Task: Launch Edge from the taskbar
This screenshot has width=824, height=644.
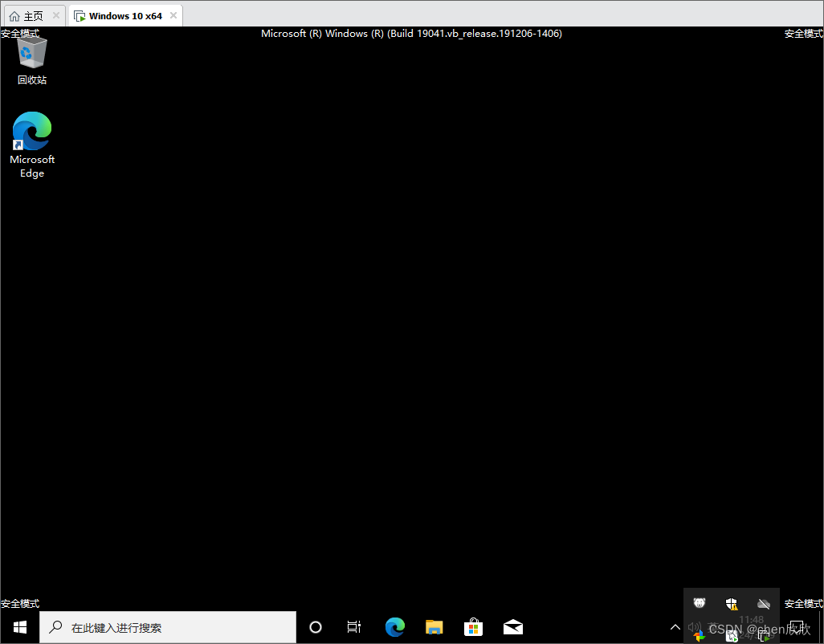Action: 394,627
